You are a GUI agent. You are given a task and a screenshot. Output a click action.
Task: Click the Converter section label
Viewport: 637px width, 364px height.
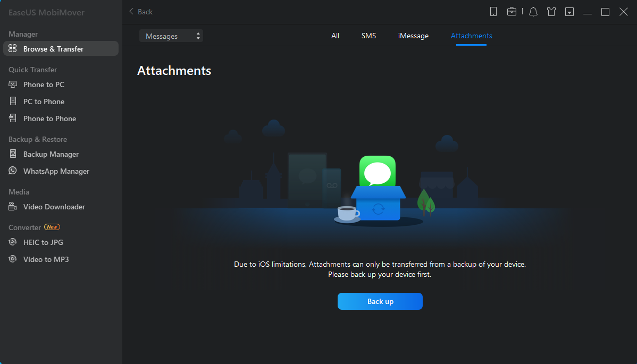pyautogui.click(x=24, y=227)
